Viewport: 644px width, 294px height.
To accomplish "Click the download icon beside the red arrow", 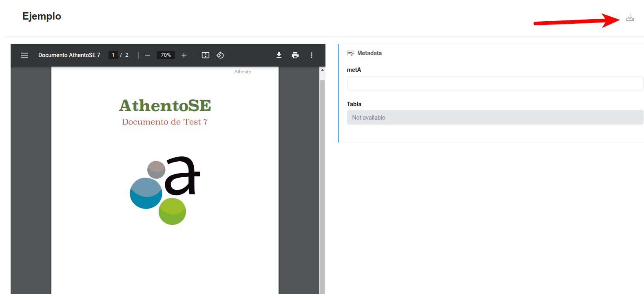I will (x=630, y=18).
